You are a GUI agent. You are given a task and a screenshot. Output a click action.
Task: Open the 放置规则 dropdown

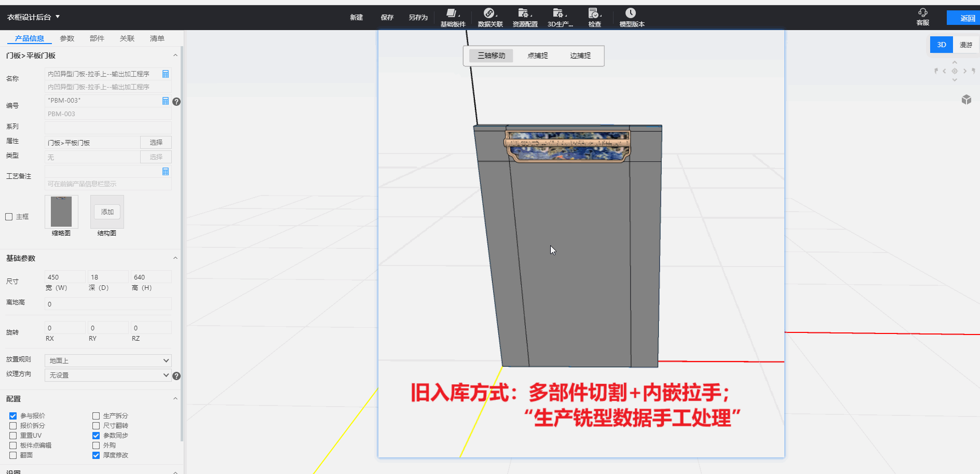(x=108, y=360)
